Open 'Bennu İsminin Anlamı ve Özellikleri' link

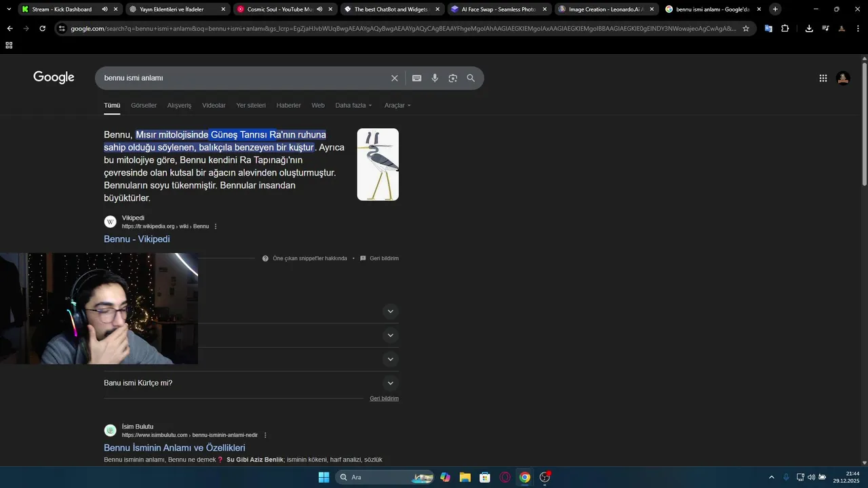click(174, 448)
